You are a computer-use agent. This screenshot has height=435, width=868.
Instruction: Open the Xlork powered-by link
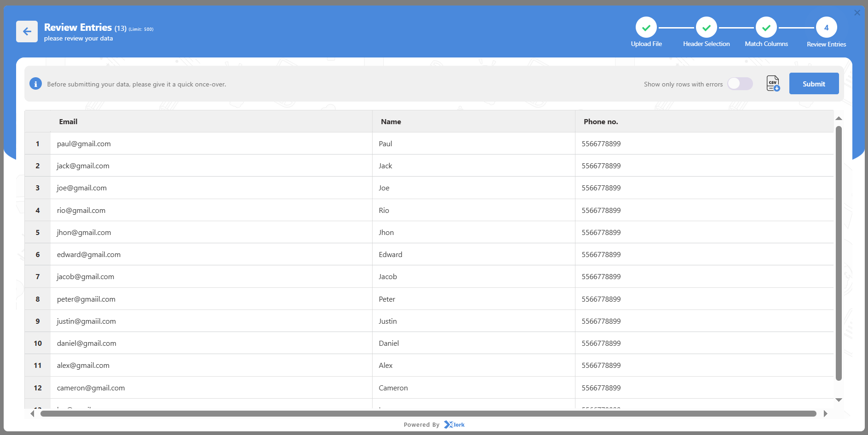[454, 424]
